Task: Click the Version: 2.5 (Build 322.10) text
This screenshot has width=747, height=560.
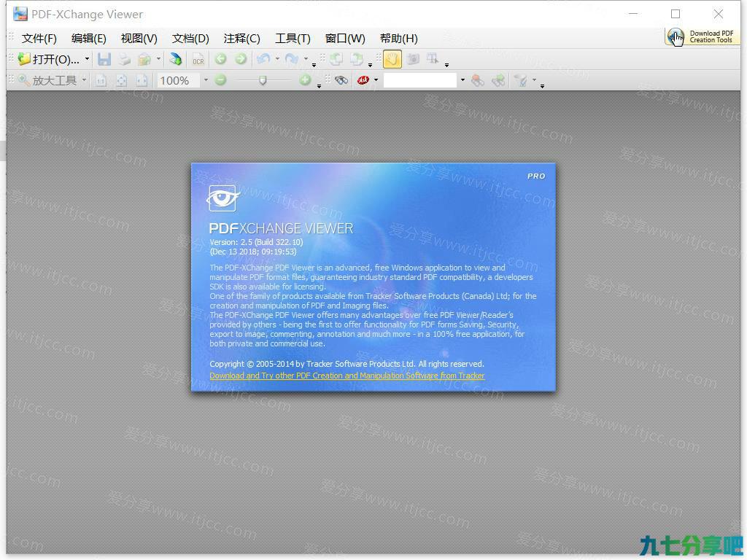Action: (x=256, y=242)
